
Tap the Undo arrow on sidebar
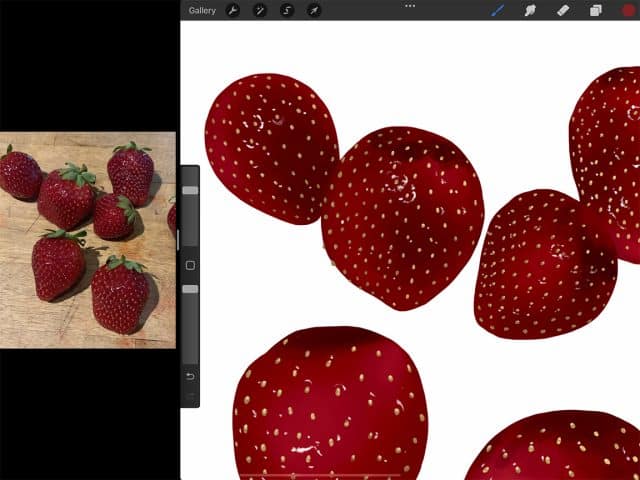190,376
